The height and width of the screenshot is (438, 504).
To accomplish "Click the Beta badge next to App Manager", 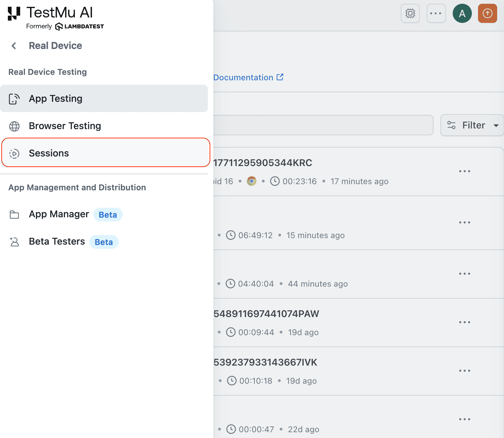I will (108, 215).
